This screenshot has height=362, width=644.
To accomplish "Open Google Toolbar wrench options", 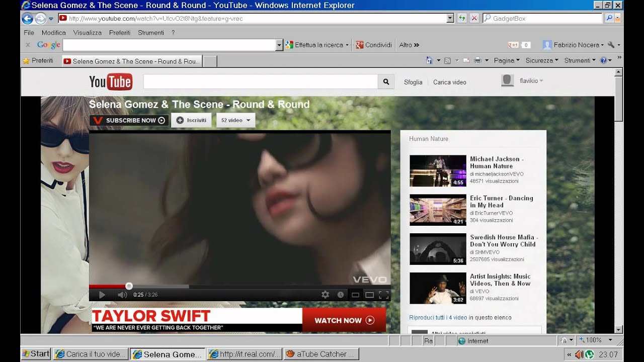I will 611,45.
